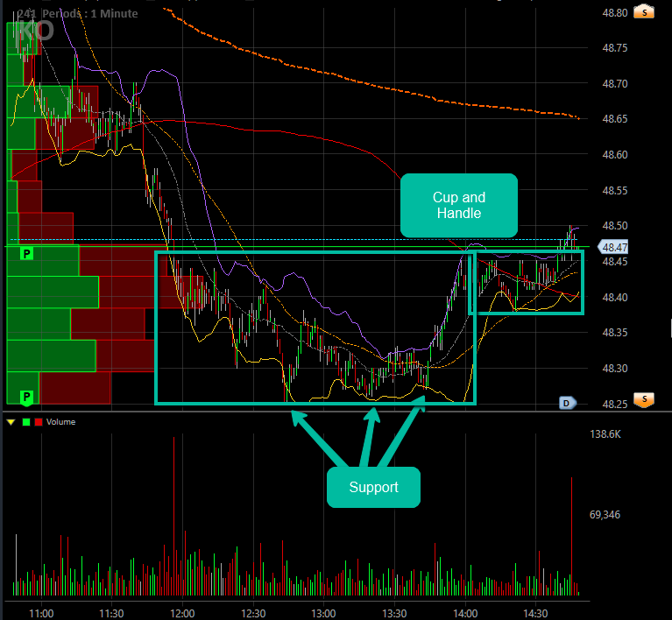Click the 48.25 price axis label

pos(614,404)
